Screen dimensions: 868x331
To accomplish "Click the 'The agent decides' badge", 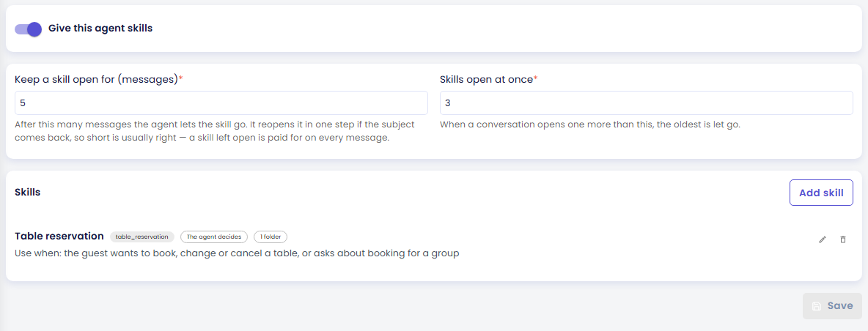I will click(x=213, y=237).
